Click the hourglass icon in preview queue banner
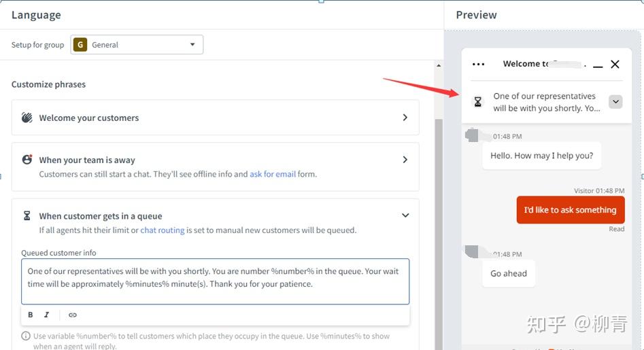The image size is (644, 350). click(x=477, y=102)
